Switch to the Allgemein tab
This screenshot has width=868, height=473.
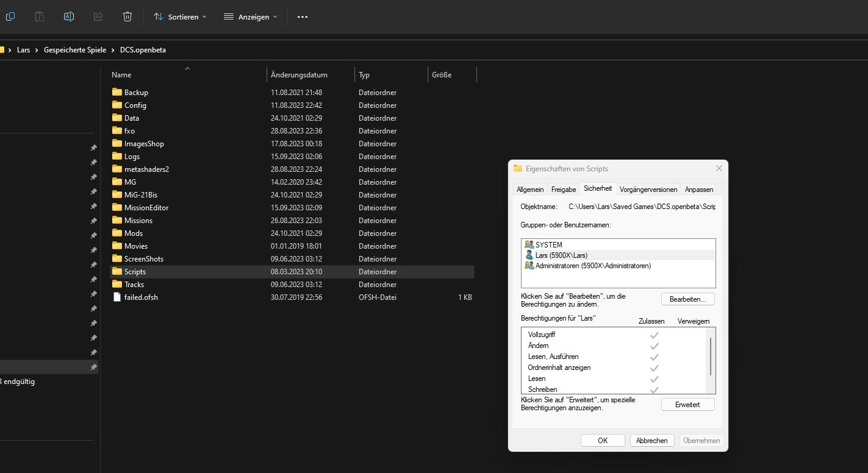tap(529, 190)
